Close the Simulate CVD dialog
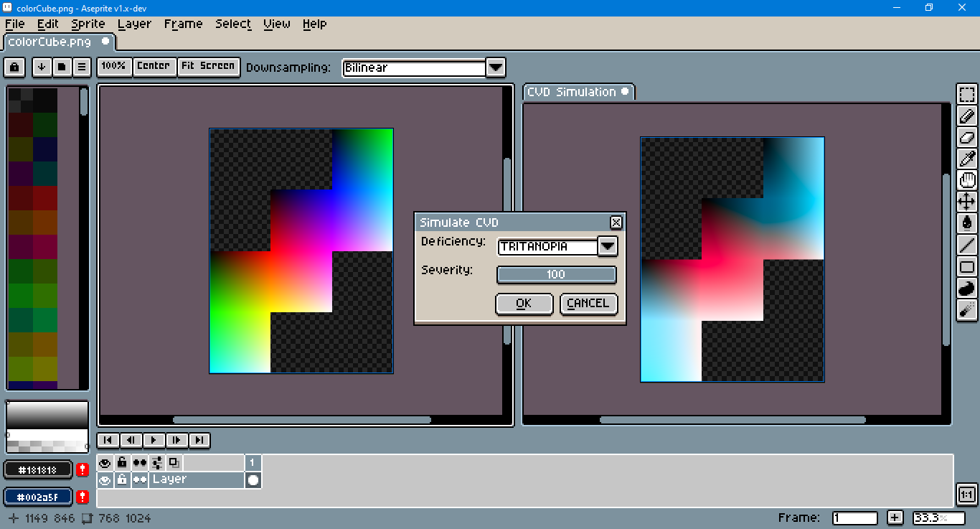This screenshot has width=980, height=529. point(616,223)
